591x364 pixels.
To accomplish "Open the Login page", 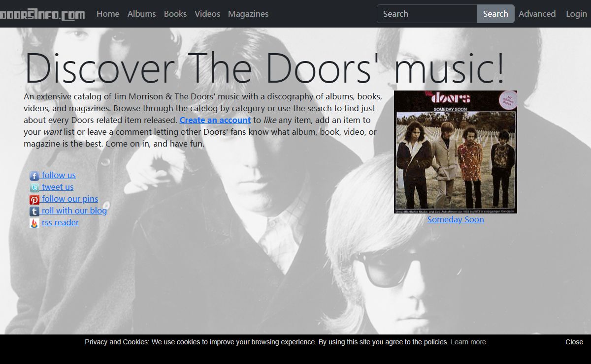I will [x=576, y=14].
